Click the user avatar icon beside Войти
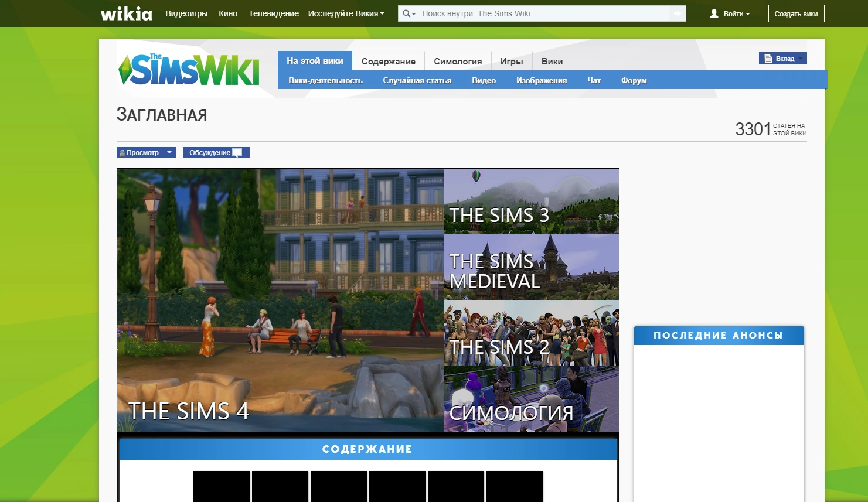 click(714, 13)
